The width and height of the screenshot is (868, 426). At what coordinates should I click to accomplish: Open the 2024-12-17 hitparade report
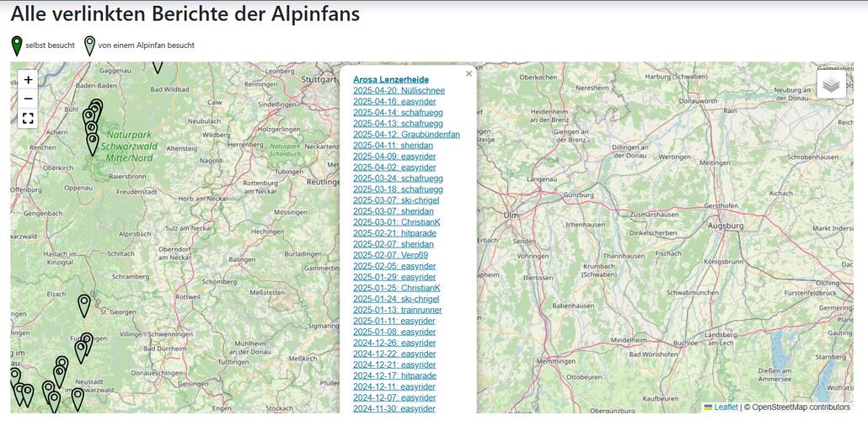(394, 375)
